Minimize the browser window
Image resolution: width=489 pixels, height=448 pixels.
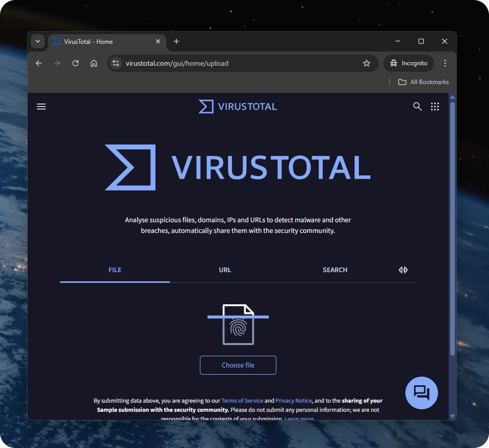pos(398,41)
